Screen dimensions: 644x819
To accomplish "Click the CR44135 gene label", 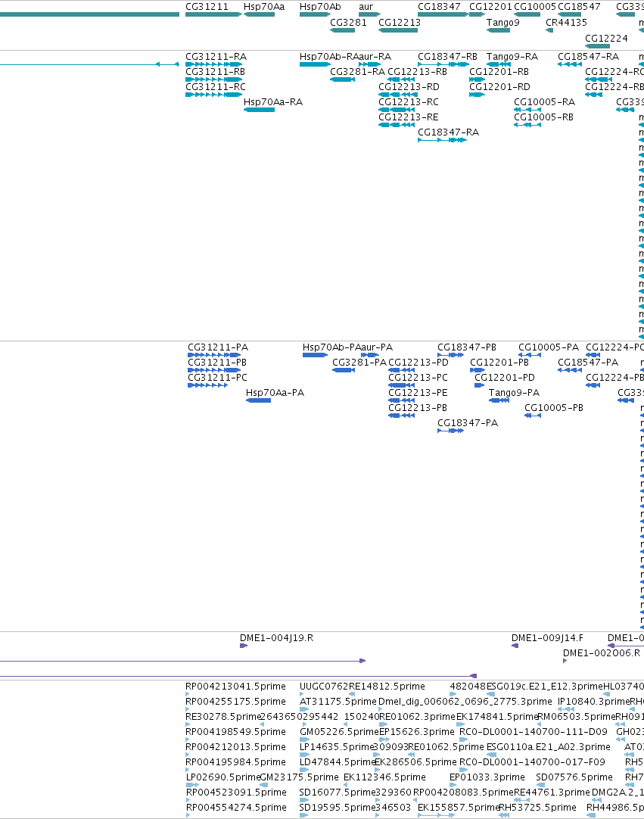I will (x=566, y=23).
